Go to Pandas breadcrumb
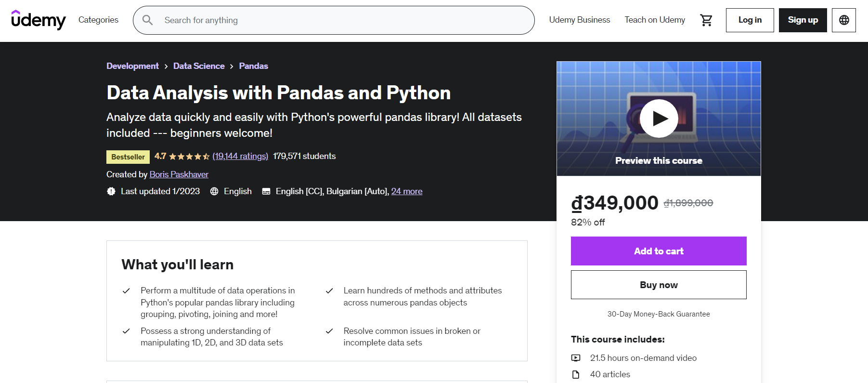Viewport: 868px width, 383px height. tap(254, 66)
